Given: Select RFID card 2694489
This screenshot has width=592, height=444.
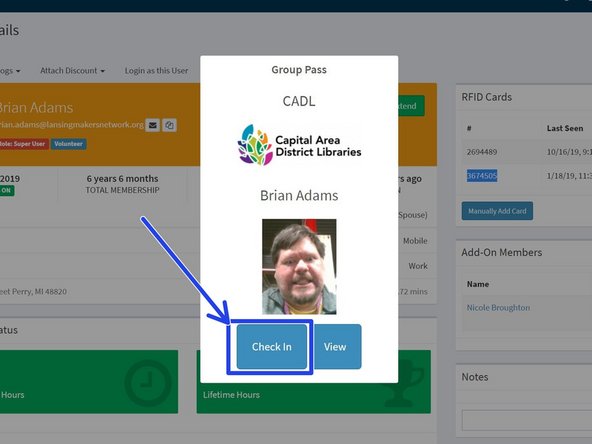Looking at the screenshot, I should pos(482,152).
